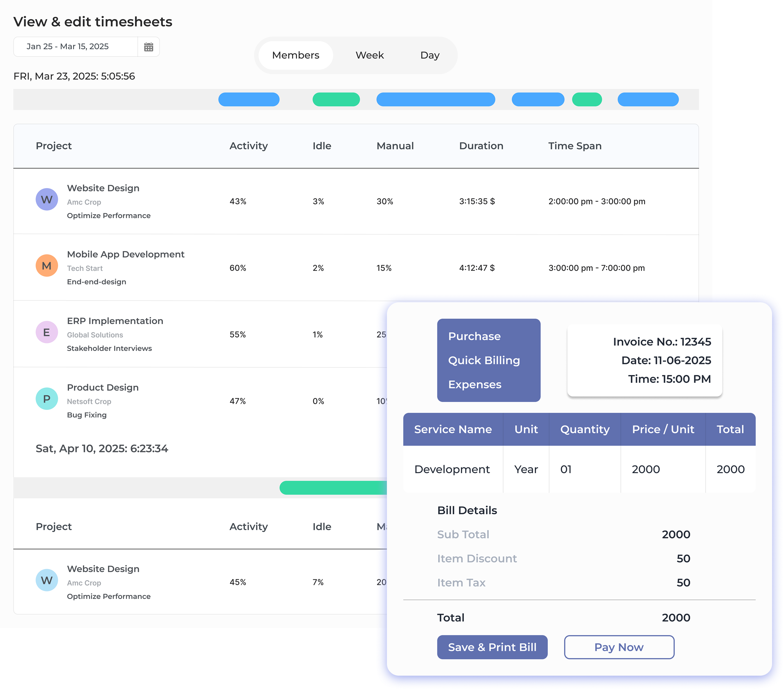Click the Activity column header in the first table
This screenshot has width=784, height=690.
pos(249,146)
